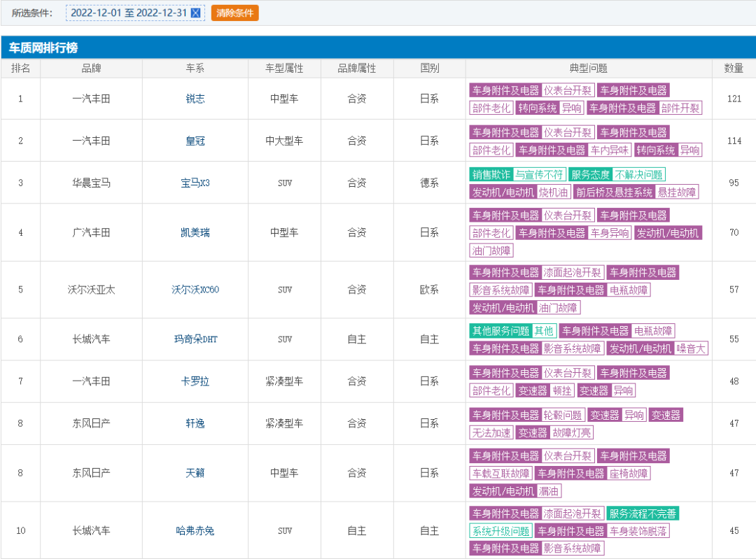756x559 pixels.
Task: Open the 卡罗拉 series link
Action: [x=195, y=381]
